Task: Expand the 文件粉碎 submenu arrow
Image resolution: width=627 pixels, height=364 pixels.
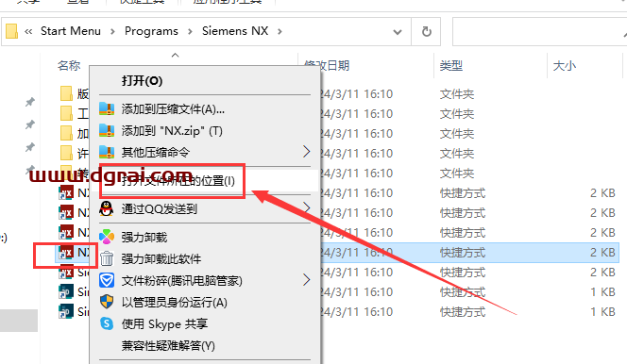Action: click(x=306, y=280)
